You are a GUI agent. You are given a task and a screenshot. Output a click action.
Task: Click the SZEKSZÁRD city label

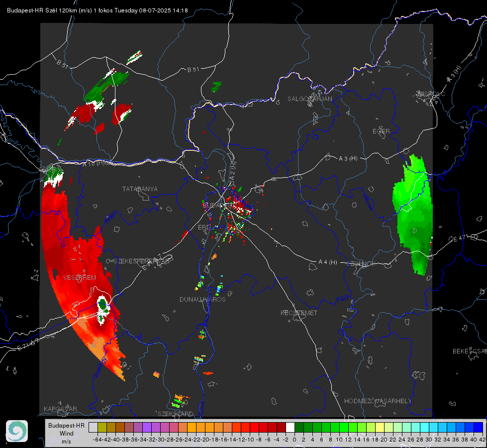pyautogui.click(x=176, y=414)
